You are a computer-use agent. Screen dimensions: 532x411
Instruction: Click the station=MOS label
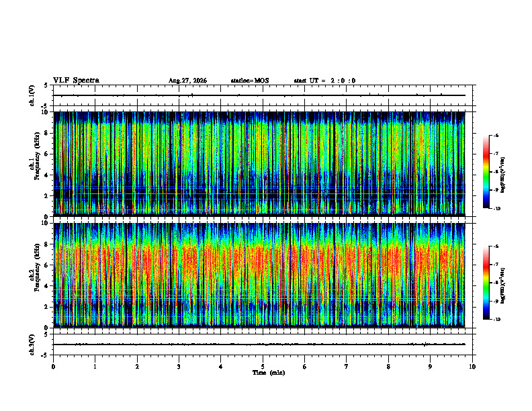(250, 81)
